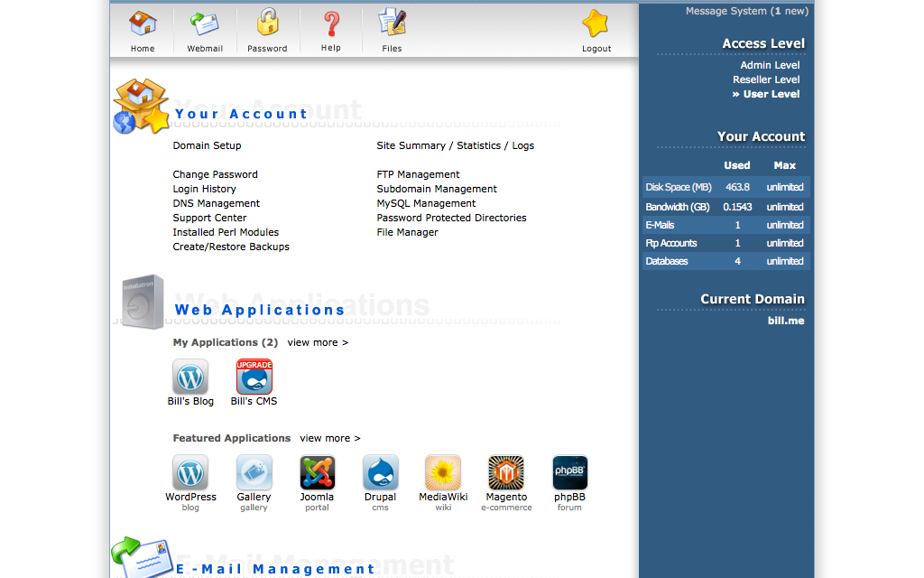Select the phpBB forum application

tap(570, 472)
